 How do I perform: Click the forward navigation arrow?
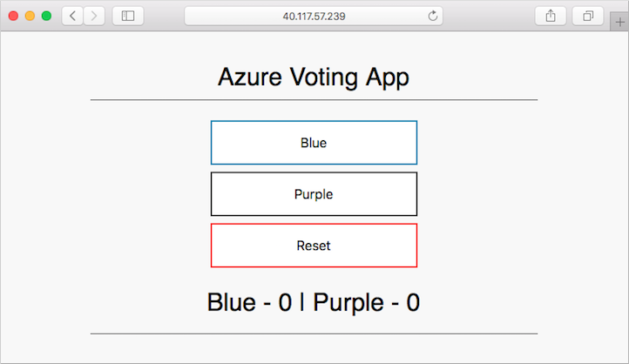click(x=94, y=16)
